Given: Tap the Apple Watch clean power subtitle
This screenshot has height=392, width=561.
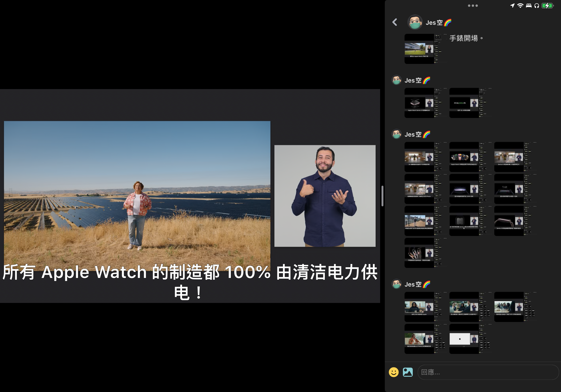Looking at the screenshot, I should (x=190, y=282).
